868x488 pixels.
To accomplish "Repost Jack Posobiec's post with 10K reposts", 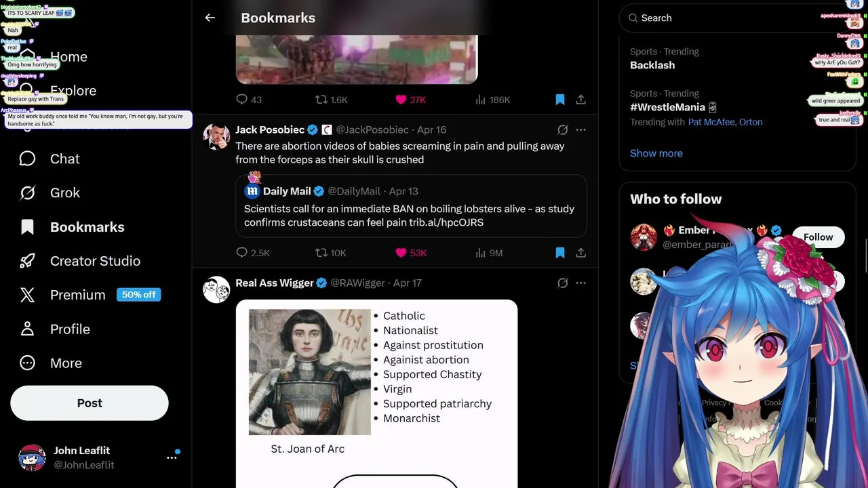I will point(331,253).
